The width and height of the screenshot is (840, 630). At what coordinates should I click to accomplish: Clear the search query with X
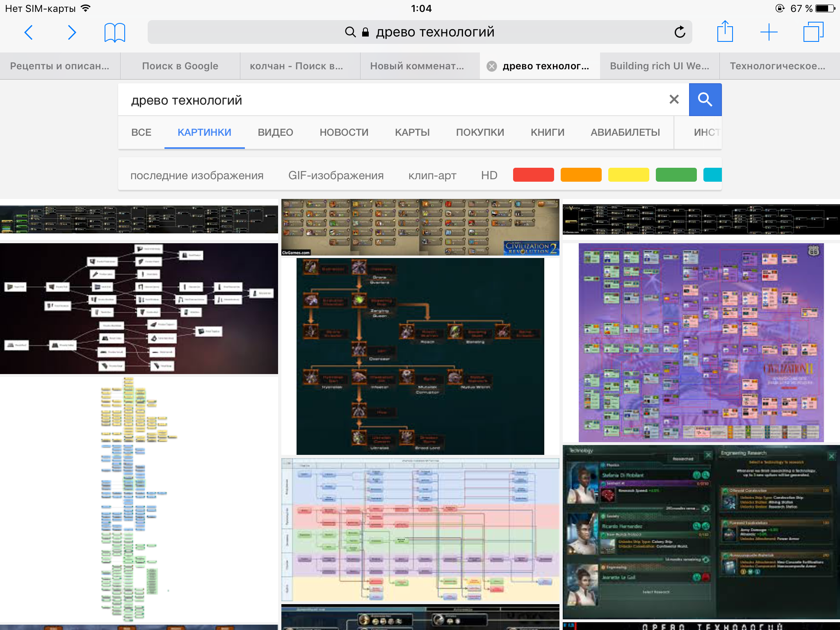coord(674,99)
